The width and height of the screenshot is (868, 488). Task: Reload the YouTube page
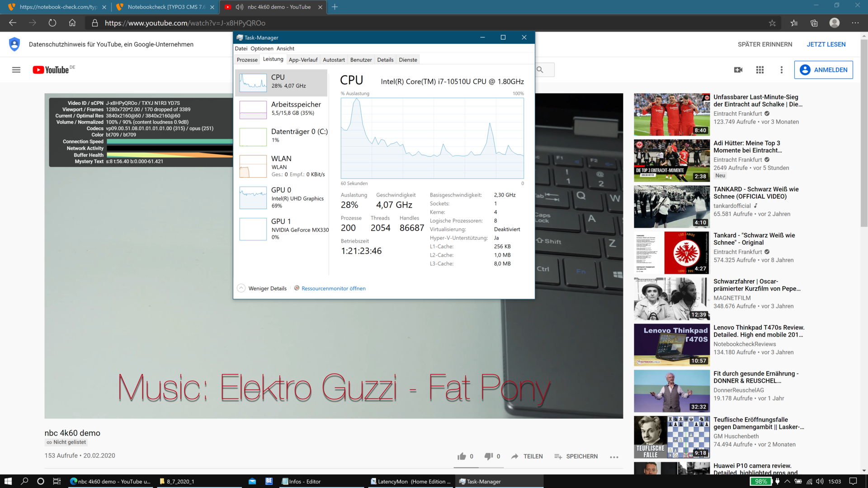52,23
